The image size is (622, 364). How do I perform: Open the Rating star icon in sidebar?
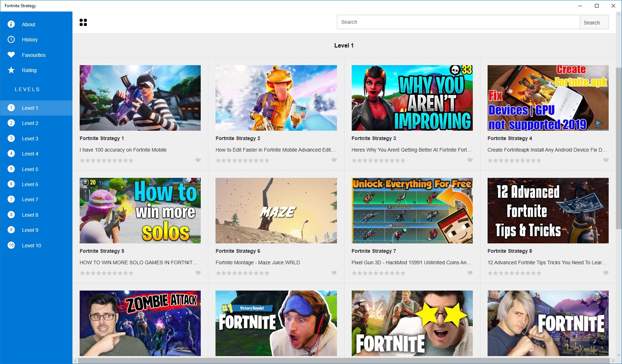(x=11, y=70)
